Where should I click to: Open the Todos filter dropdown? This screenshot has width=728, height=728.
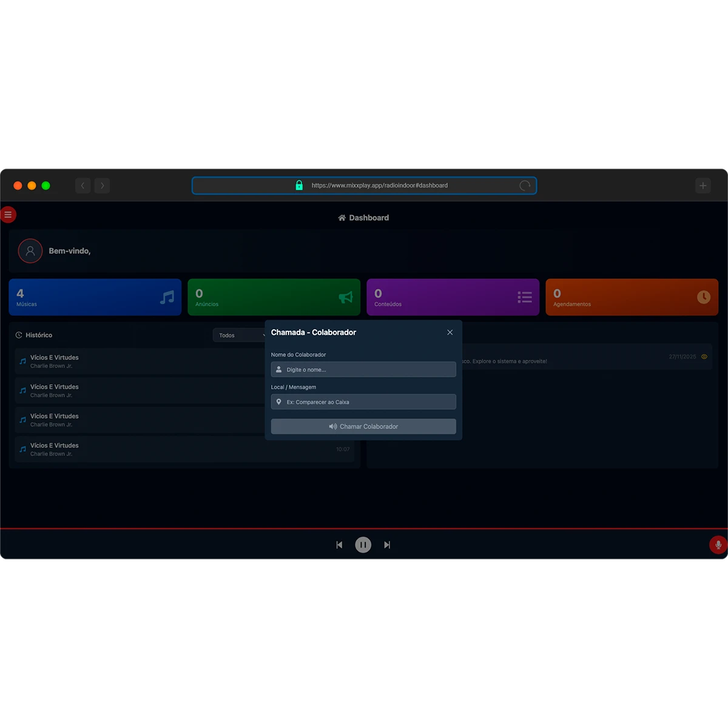coord(237,335)
